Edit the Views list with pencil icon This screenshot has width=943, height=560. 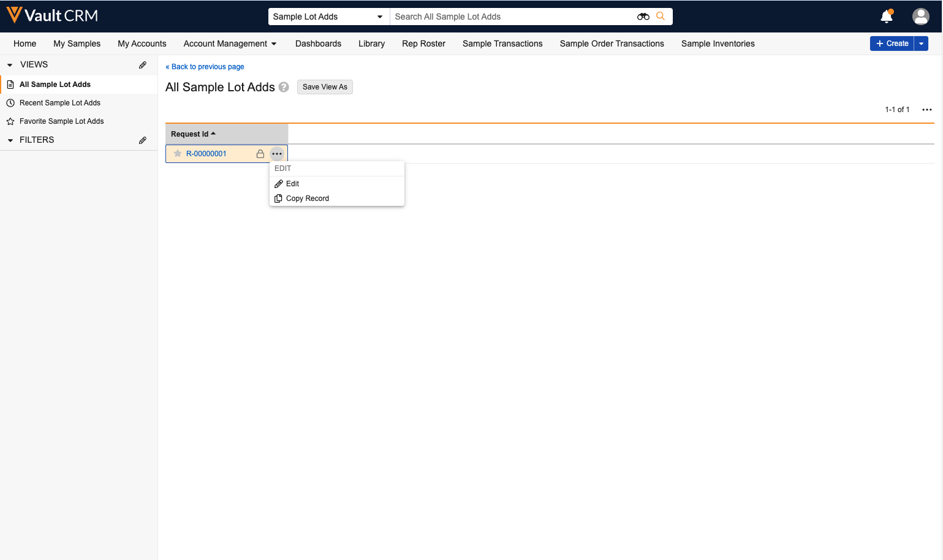tap(143, 65)
